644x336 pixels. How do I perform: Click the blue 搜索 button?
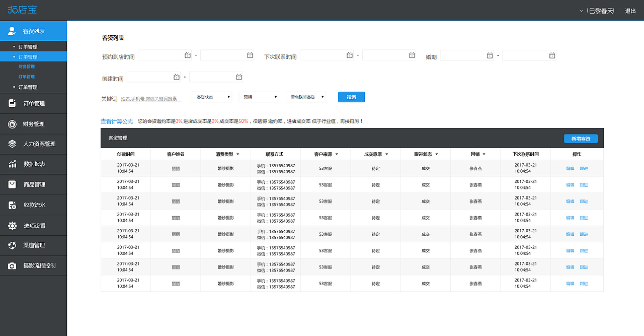pos(351,97)
